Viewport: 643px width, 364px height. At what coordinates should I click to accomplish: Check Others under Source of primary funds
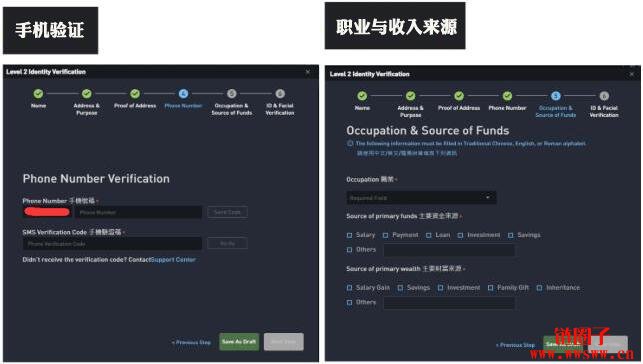tap(349, 250)
